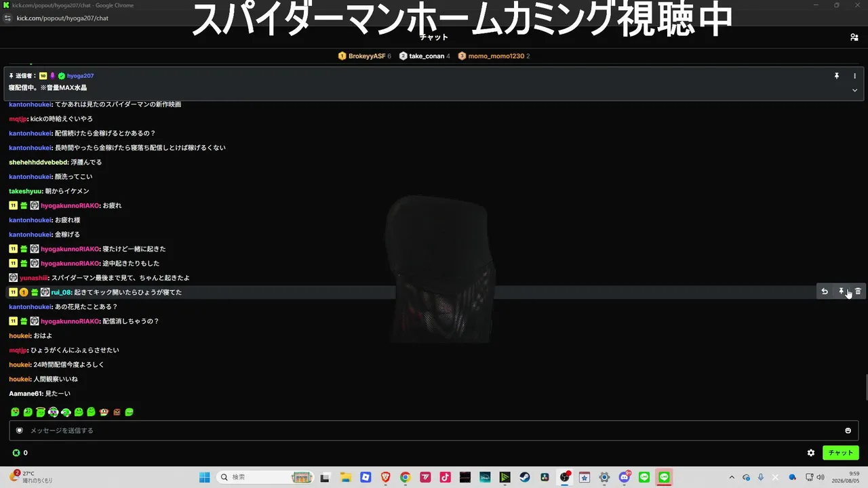Insert the brown square-face quick emote
This screenshot has height=488, width=868.
point(117,412)
